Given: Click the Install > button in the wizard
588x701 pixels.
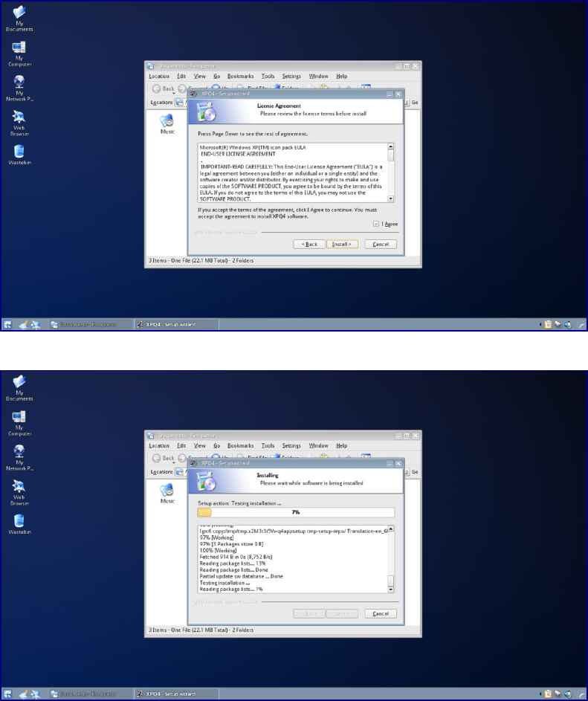Looking at the screenshot, I should click(342, 244).
